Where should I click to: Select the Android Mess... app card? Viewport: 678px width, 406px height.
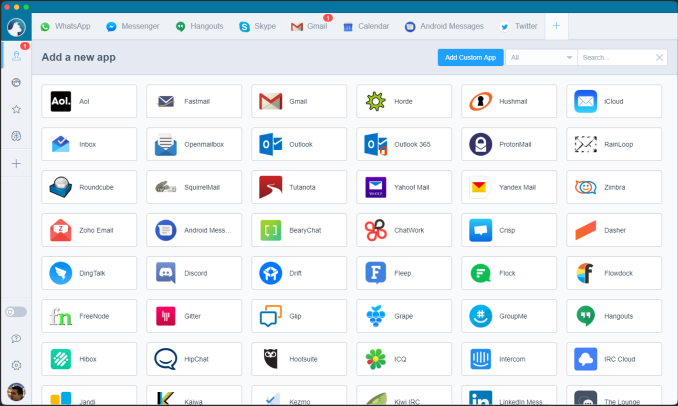pos(194,230)
